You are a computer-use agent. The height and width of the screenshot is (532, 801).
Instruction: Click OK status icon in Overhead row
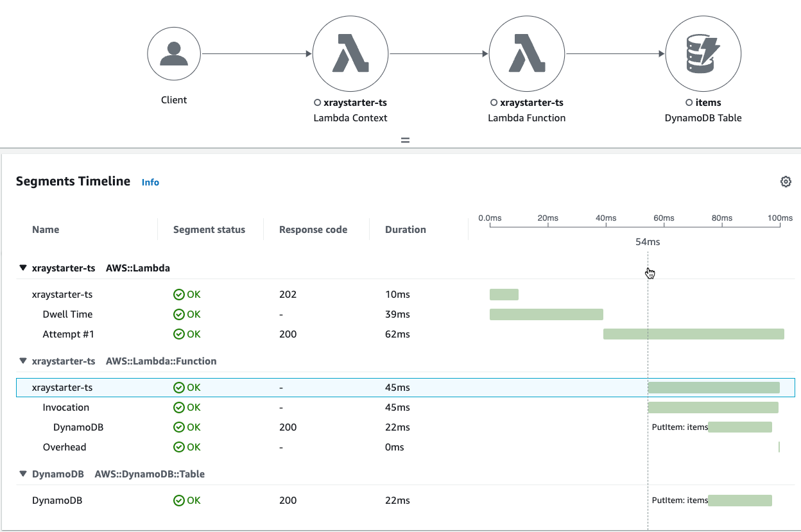(x=179, y=447)
